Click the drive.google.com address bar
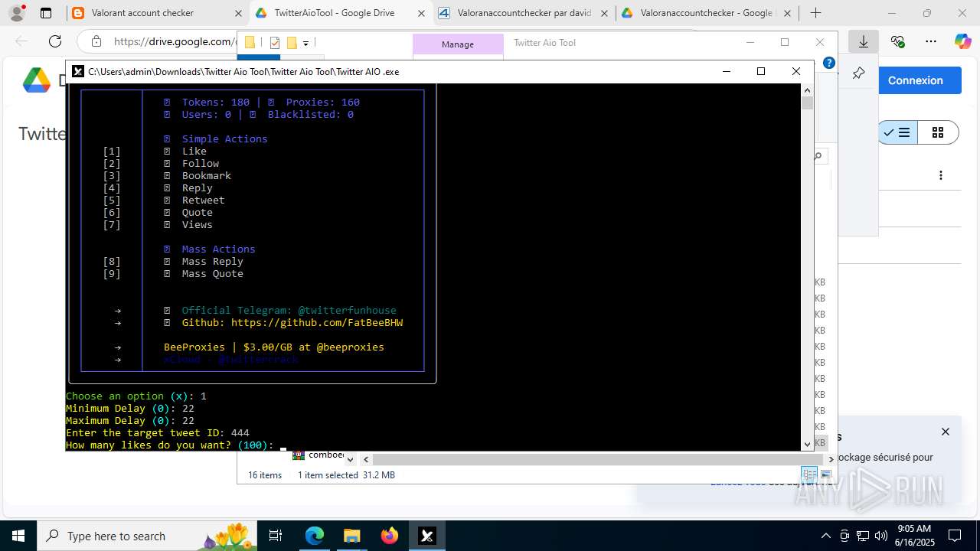980x551 pixels. pyautogui.click(x=175, y=42)
